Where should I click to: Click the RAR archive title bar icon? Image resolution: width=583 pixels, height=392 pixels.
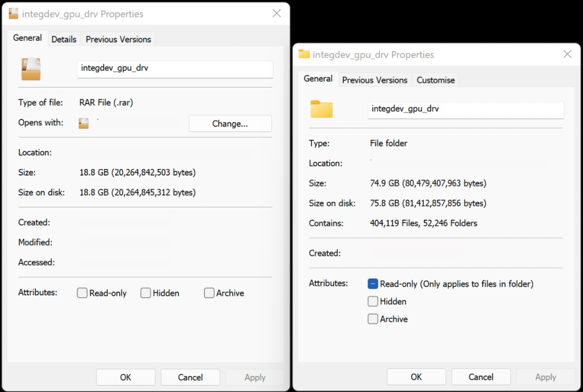(13, 14)
